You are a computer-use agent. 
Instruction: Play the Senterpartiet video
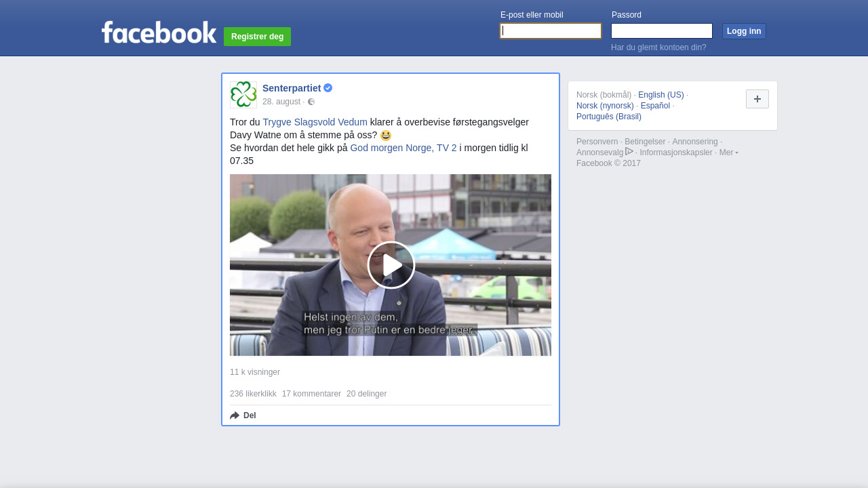click(x=391, y=265)
